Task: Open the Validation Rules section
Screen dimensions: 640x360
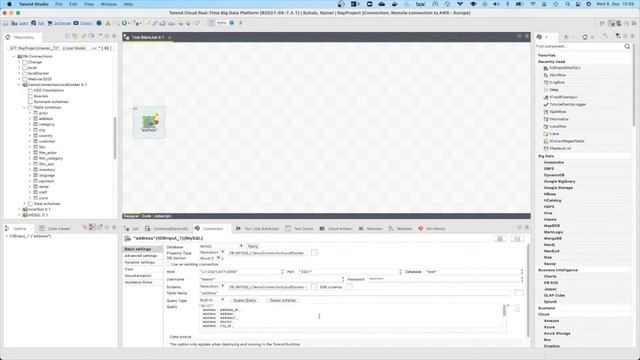Action: [138, 282]
